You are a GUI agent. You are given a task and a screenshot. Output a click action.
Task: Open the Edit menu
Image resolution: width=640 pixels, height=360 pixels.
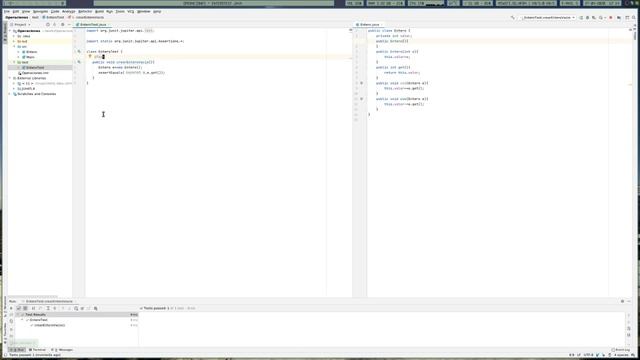click(16, 11)
